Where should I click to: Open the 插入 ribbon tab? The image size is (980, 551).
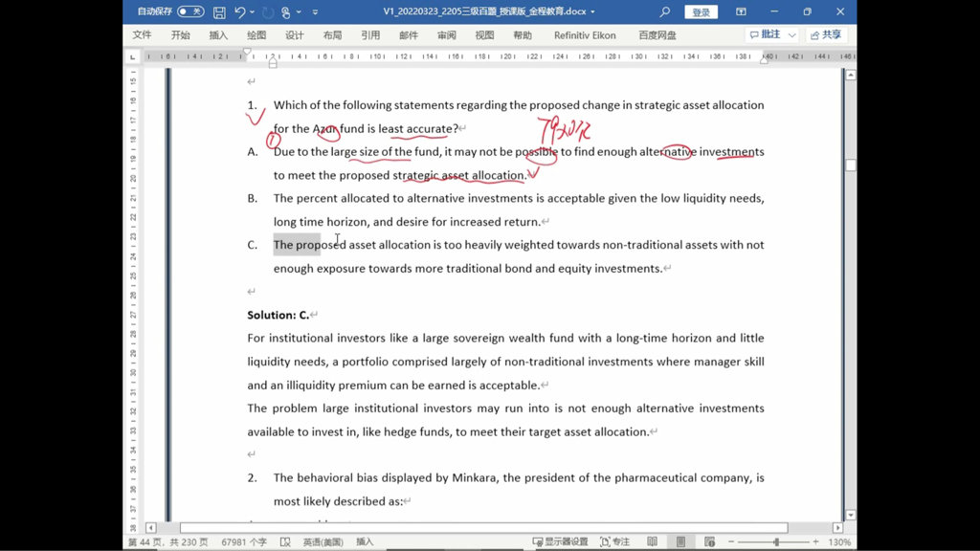[218, 35]
